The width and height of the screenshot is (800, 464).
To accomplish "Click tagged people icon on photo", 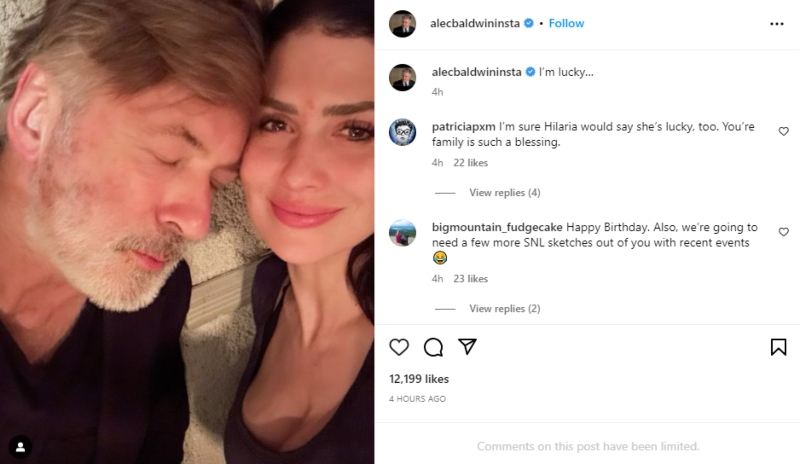I will coord(20,445).
